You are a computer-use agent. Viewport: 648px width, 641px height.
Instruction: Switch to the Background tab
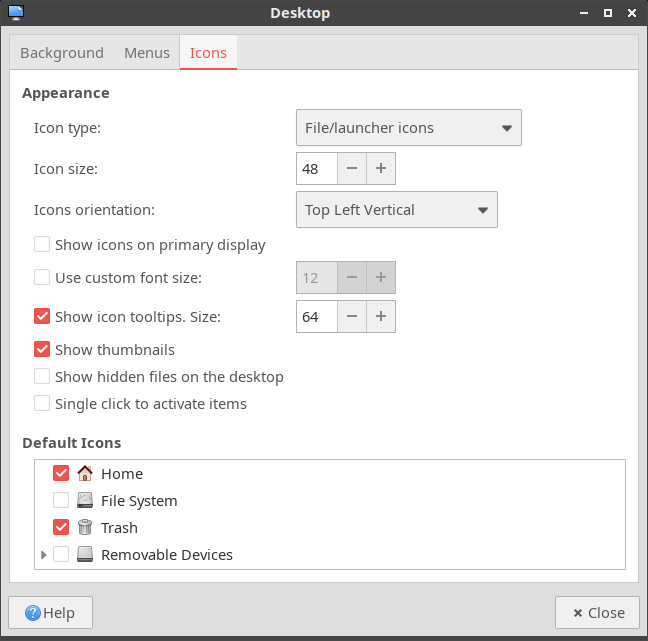click(62, 53)
